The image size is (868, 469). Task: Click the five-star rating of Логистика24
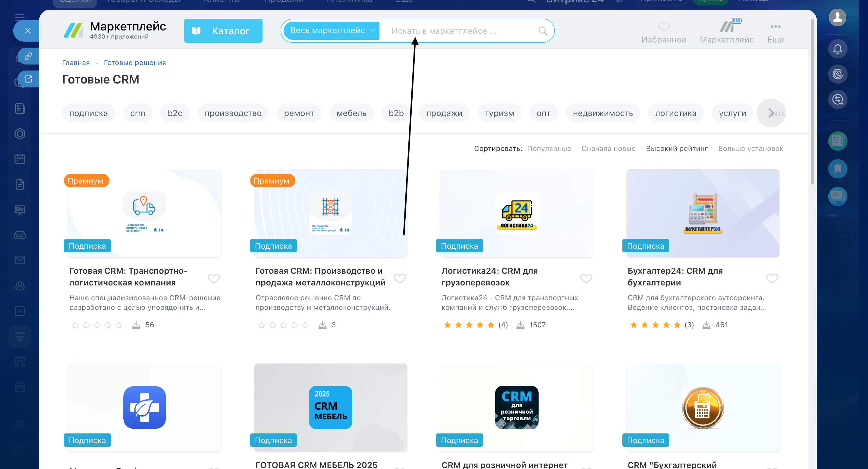pos(469,325)
